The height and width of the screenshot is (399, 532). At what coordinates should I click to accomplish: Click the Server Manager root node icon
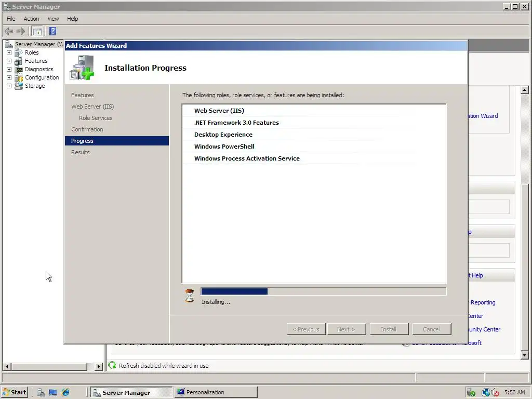point(9,44)
